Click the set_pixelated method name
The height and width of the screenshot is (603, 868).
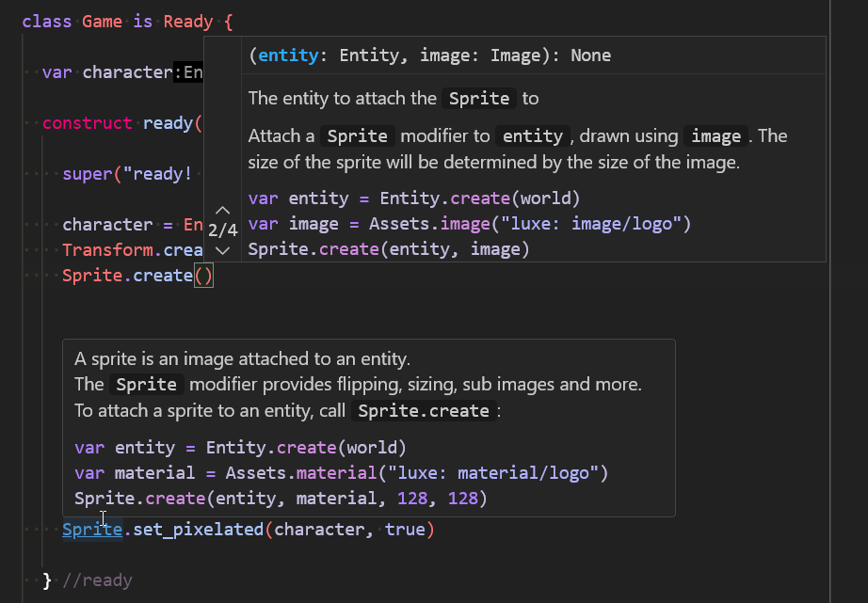(x=198, y=530)
